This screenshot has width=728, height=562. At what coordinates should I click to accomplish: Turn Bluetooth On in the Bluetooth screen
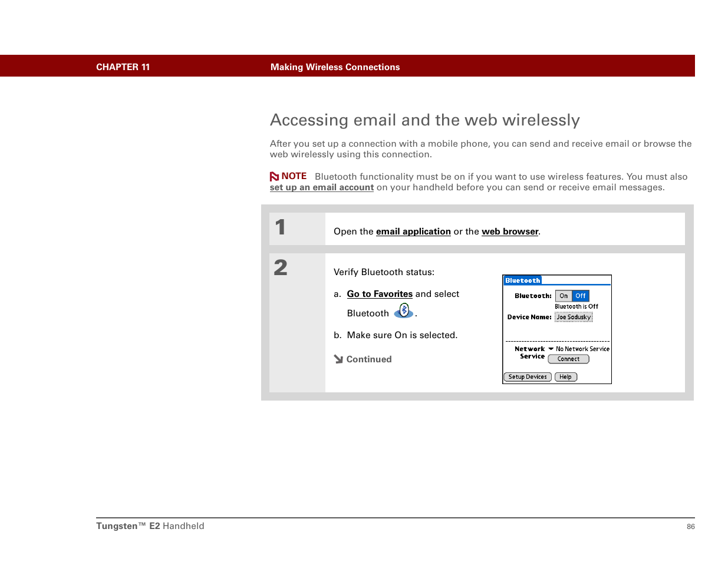click(564, 296)
